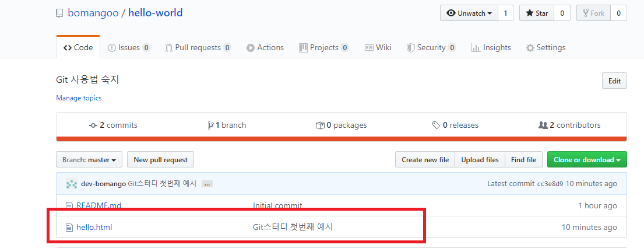Screen dimensions: 644x248
Task: Open the Actions tab
Action: tap(265, 48)
